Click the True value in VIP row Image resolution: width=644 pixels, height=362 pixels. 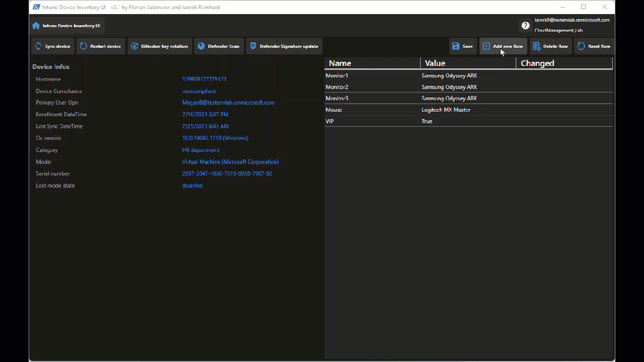tap(427, 121)
